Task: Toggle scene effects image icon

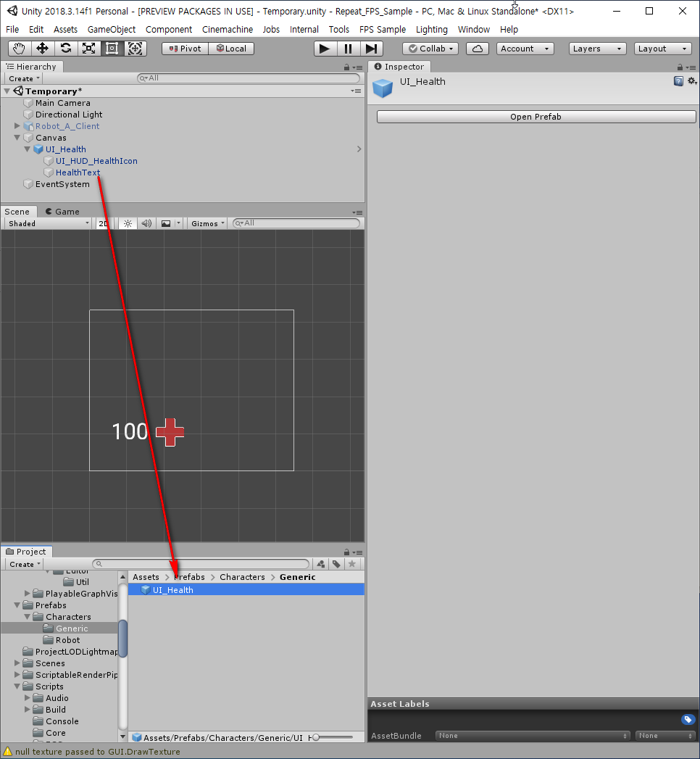Action: [x=166, y=223]
